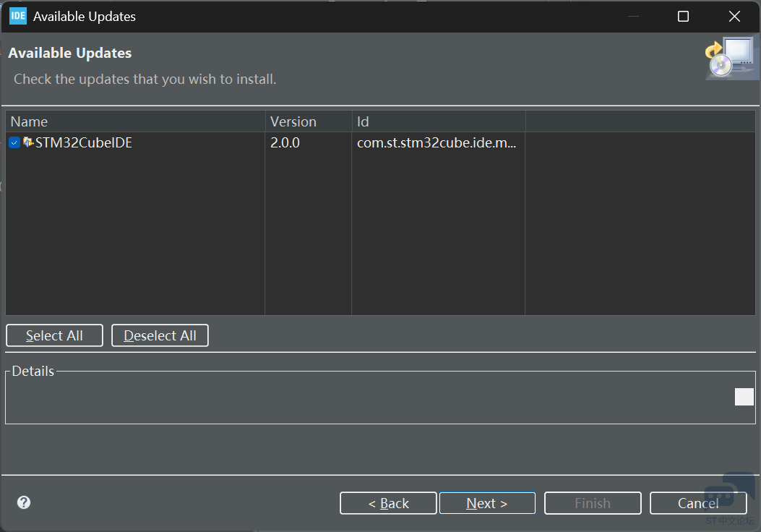Maximize the Available Updates window
This screenshot has width=761, height=532.
click(x=683, y=17)
